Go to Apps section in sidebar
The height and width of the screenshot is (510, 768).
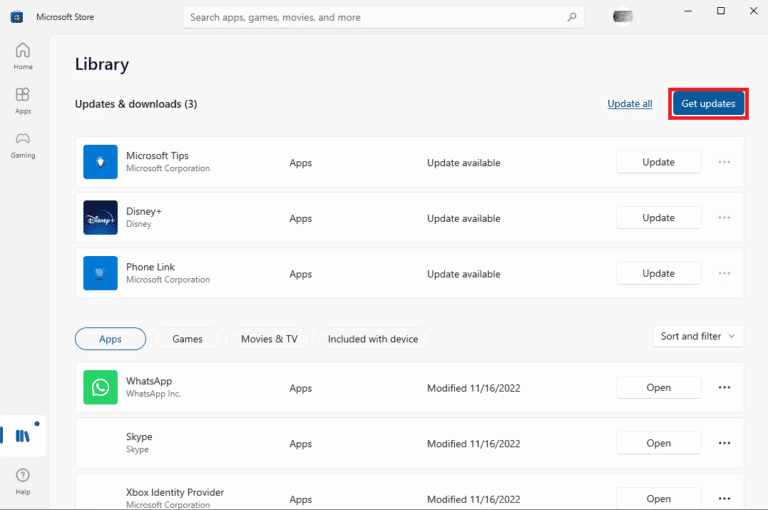click(23, 101)
